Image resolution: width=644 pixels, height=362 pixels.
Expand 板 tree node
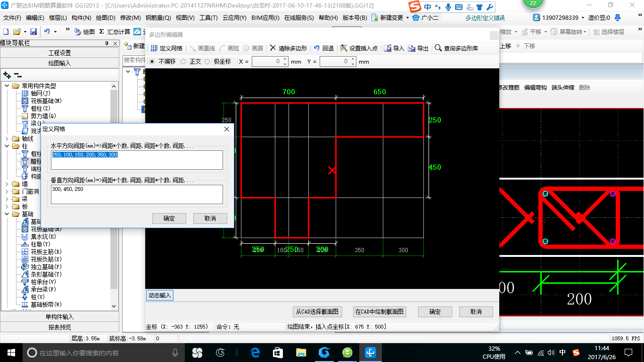click(7, 206)
